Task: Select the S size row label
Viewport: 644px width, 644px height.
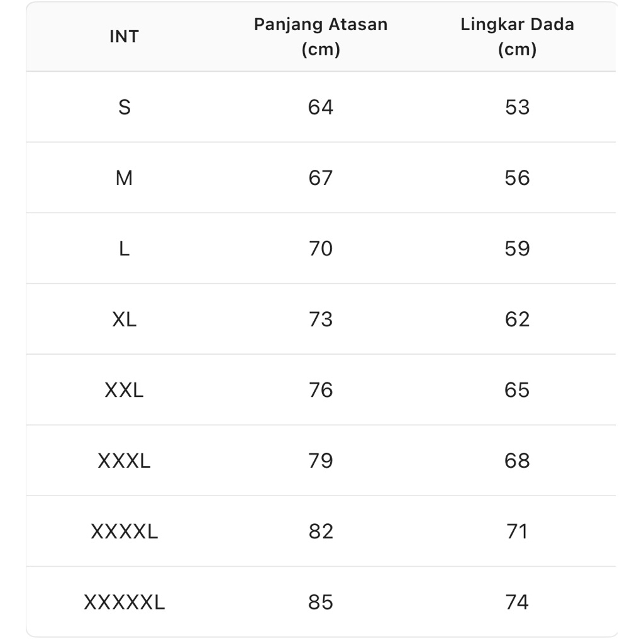Action: (125, 108)
